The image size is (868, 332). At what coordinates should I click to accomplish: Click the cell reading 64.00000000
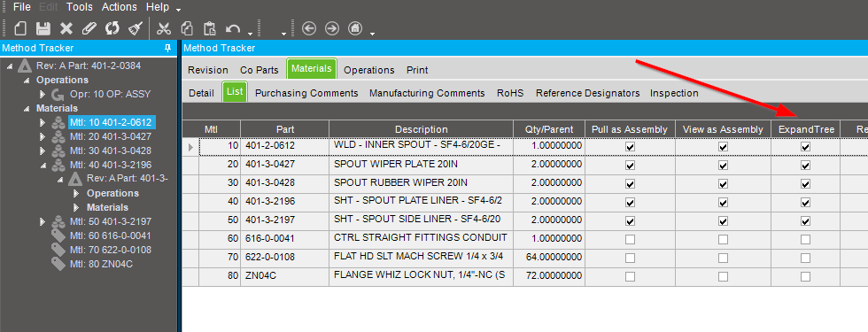coord(548,259)
